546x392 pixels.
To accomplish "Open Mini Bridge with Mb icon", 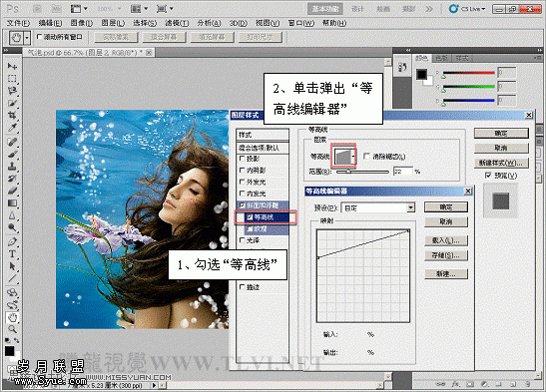I will tap(56, 9).
